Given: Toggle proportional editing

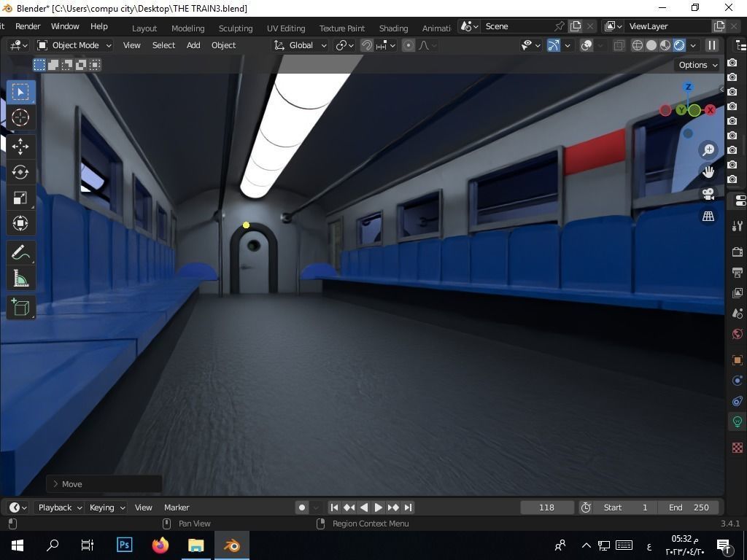Looking at the screenshot, I should 409,45.
